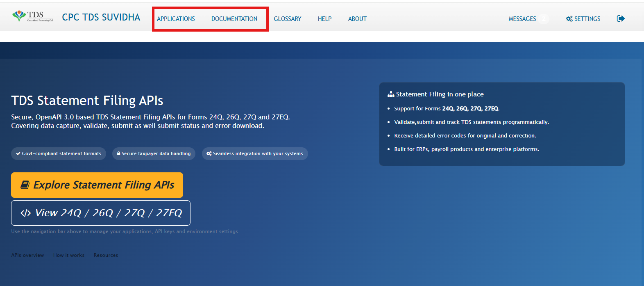Open the Glossary page
The width and height of the screenshot is (644, 286).
[x=288, y=19]
